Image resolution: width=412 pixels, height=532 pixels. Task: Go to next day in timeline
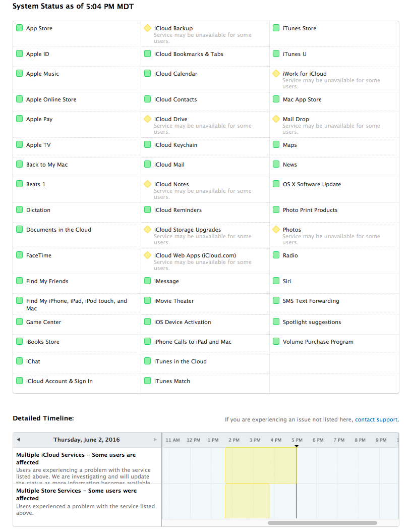coord(155,440)
